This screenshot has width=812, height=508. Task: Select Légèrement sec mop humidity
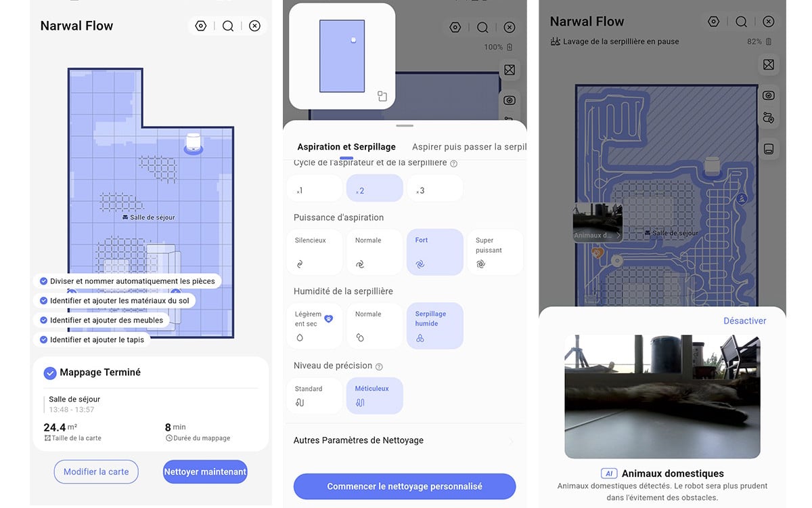coord(315,326)
